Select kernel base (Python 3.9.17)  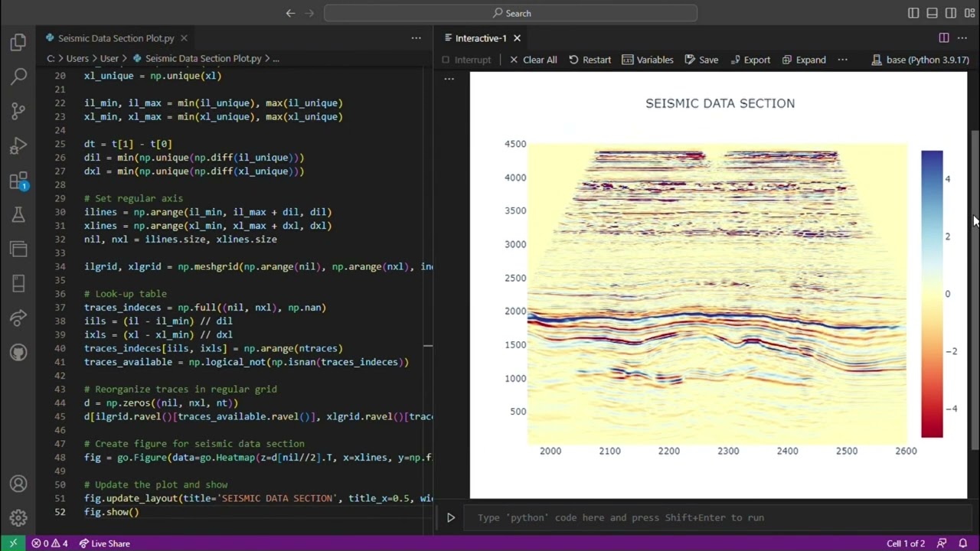pos(920,60)
